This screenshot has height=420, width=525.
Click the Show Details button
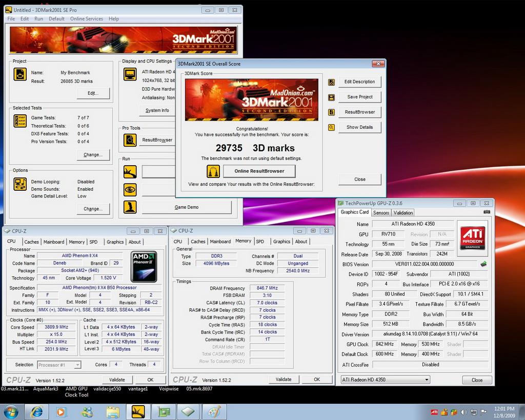pyautogui.click(x=359, y=127)
